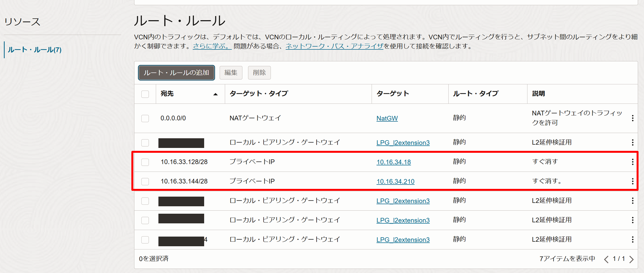Viewport: 644px width, 273px height.
Task: Open the NatGW target link
Action: (x=387, y=118)
